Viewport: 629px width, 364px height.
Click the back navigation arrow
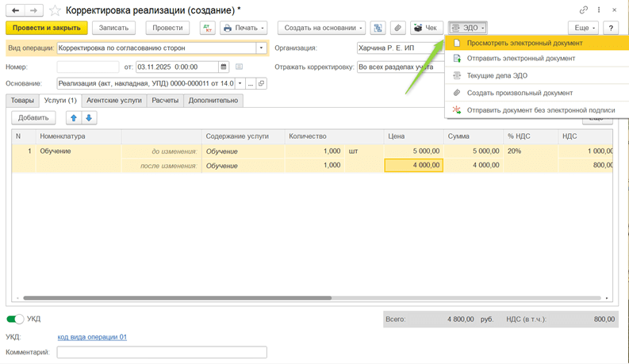tap(17, 10)
